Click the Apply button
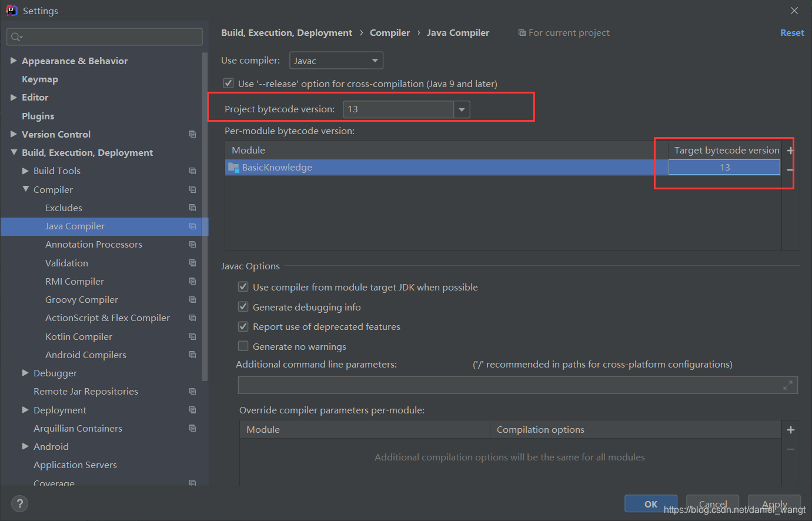Image resolution: width=812 pixels, height=521 pixels. point(774,504)
